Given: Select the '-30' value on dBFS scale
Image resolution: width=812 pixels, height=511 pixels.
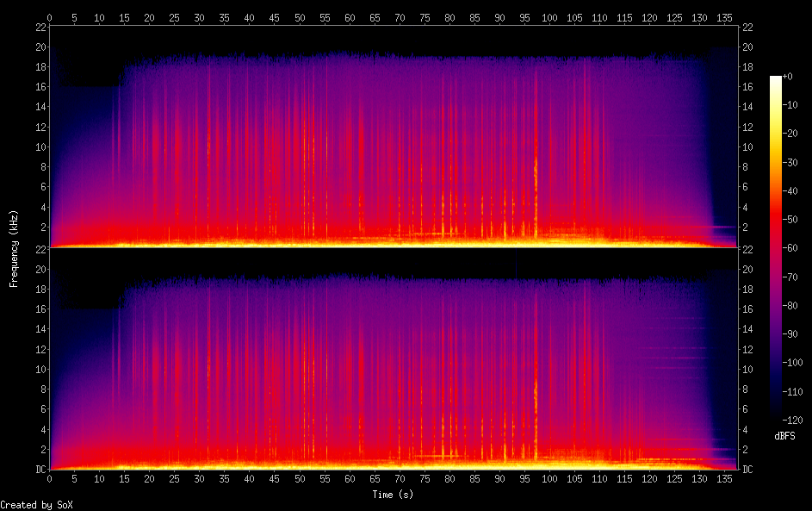Looking at the screenshot, I should click(790, 162).
